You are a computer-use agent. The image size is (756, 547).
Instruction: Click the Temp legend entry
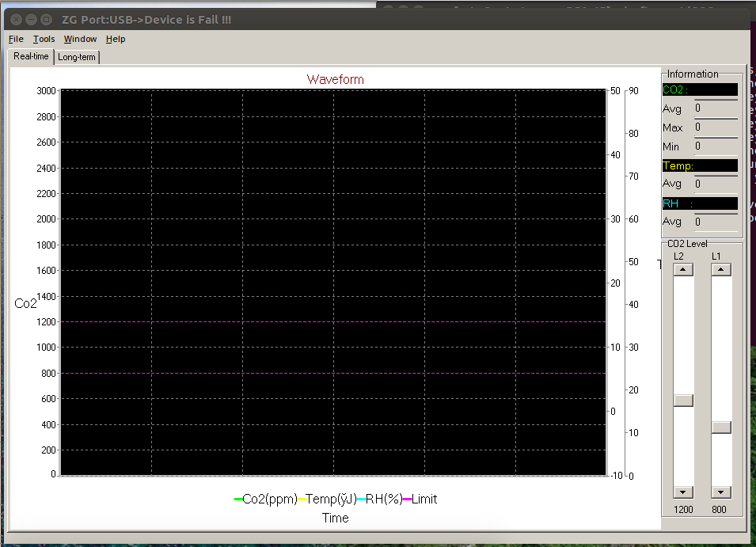327,500
